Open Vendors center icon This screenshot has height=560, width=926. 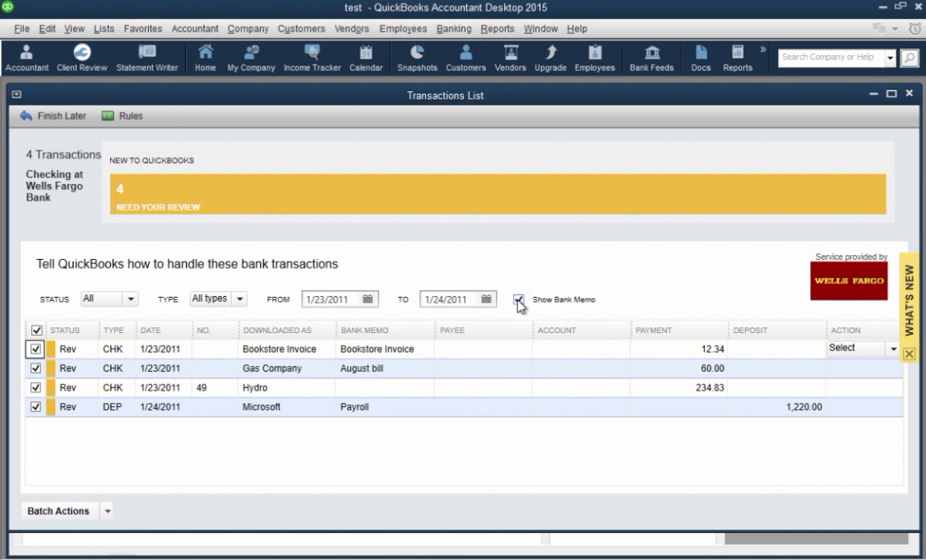tap(510, 58)
